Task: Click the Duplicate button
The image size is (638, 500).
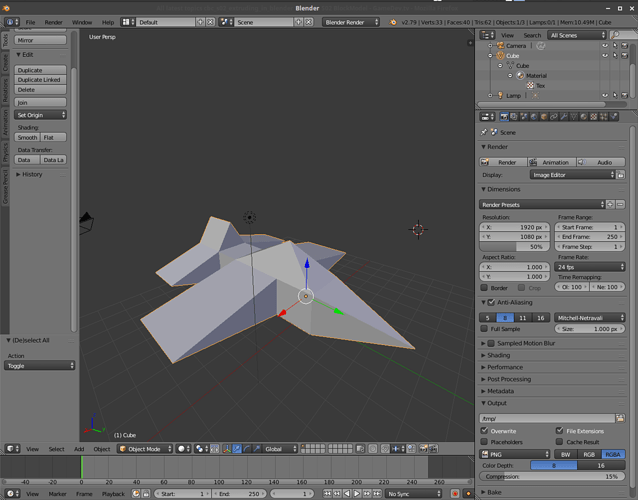Action: [x=40, y=70]
